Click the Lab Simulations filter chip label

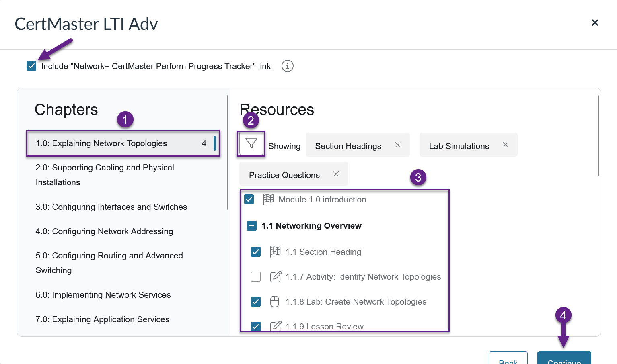pos(459,146)
